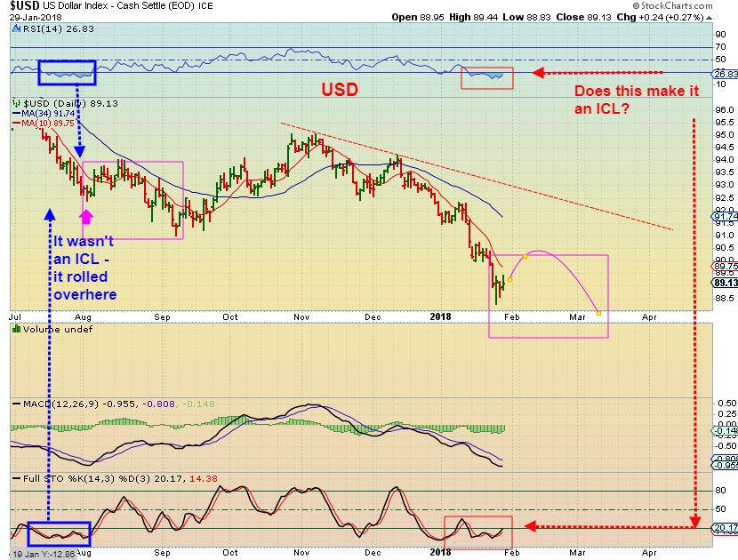The height and width of the screenshot is (560, 738).
Task: Click the Mar label under price chart
Action: tap(577, 316)
